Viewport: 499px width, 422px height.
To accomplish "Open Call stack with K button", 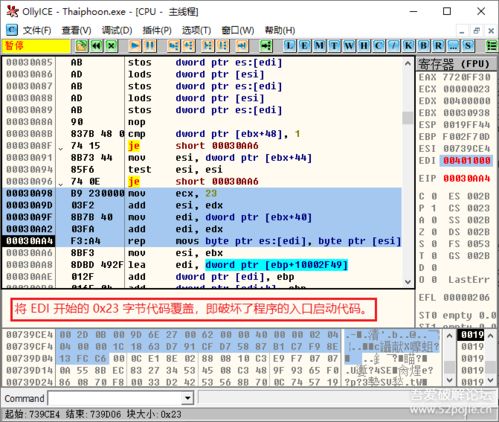I will (408, 46).
